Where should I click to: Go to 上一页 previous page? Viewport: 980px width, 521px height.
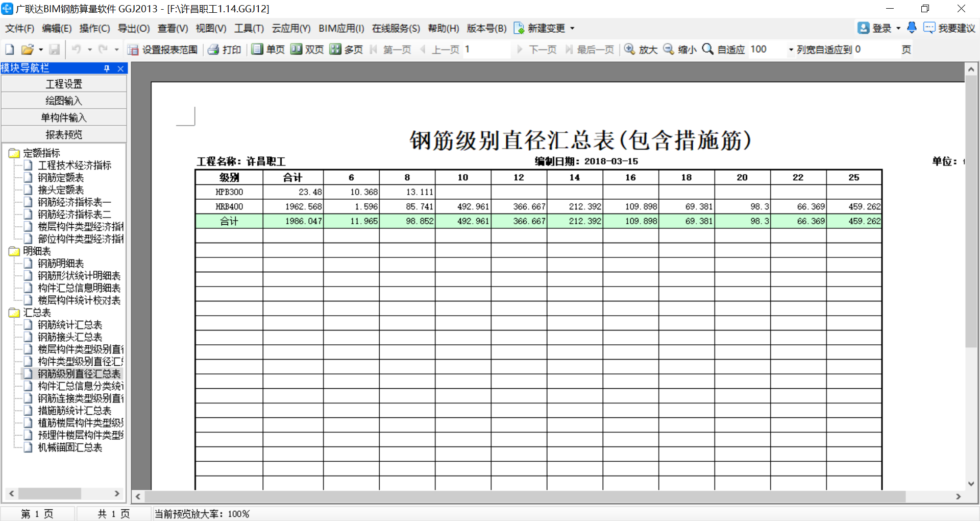(x=439, y=50)
